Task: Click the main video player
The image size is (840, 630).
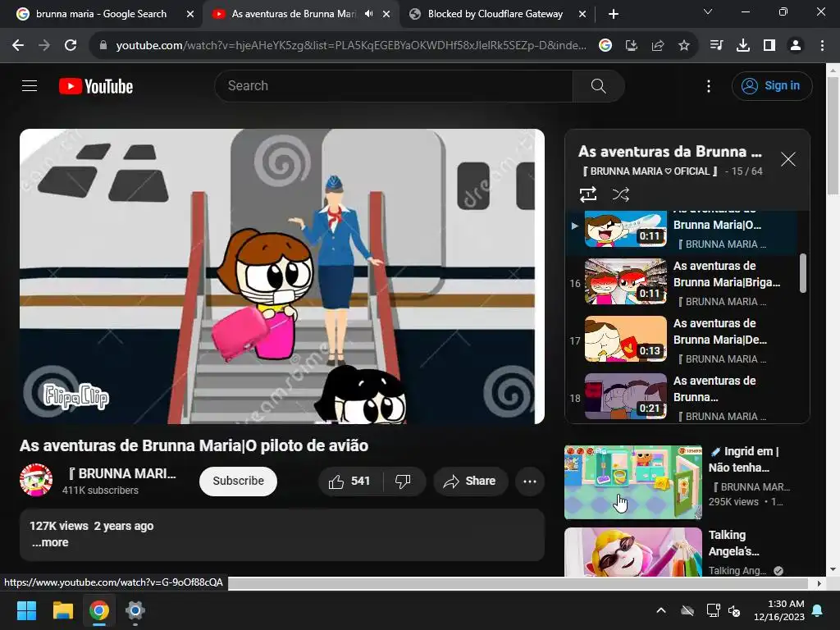Action: pos(282,276)
